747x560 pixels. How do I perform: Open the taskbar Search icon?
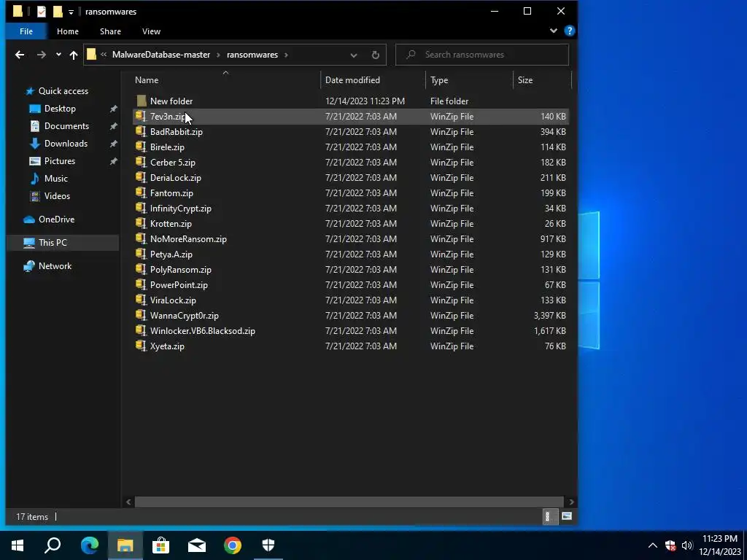(x=53, y=545)
